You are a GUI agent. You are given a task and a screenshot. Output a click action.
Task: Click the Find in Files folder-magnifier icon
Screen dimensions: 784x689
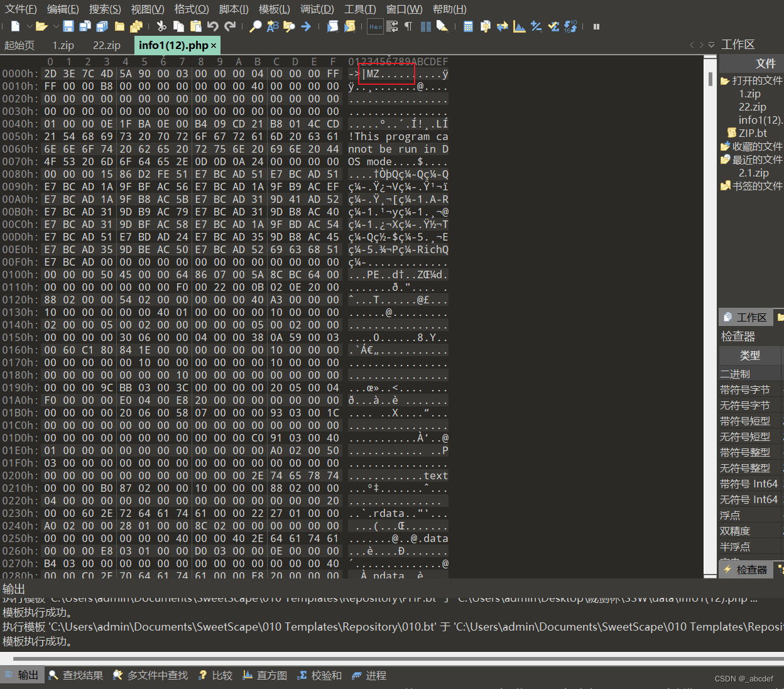(289, 26)
